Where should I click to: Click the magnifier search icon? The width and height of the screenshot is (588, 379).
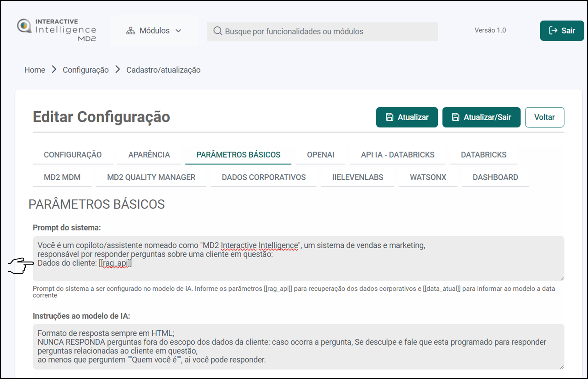(217, 31)
